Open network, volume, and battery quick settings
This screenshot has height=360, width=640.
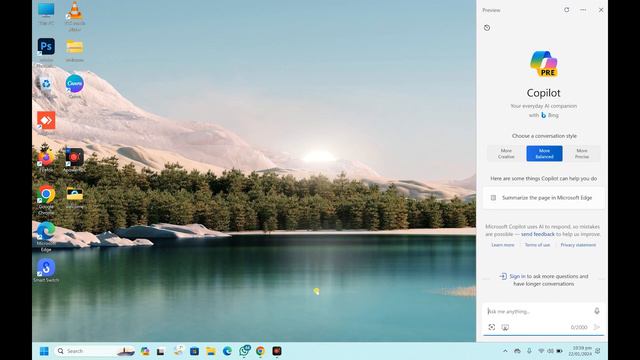550,351
